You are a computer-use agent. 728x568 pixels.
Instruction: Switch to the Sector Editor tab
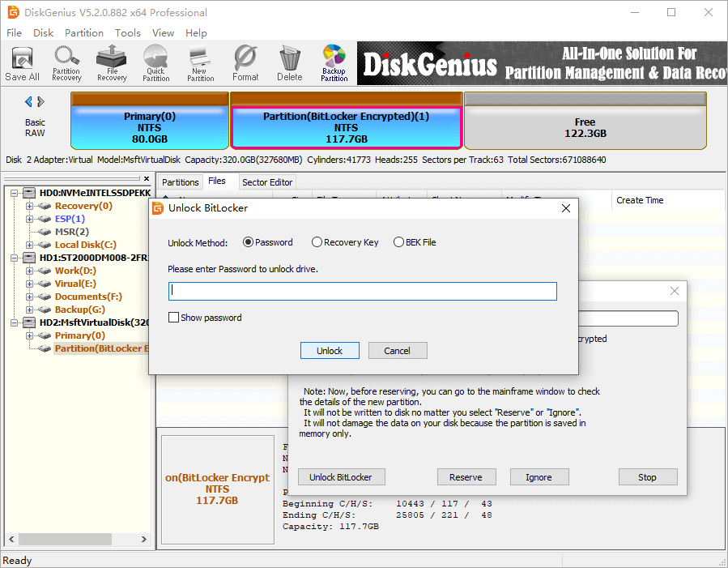click(267, 182)
